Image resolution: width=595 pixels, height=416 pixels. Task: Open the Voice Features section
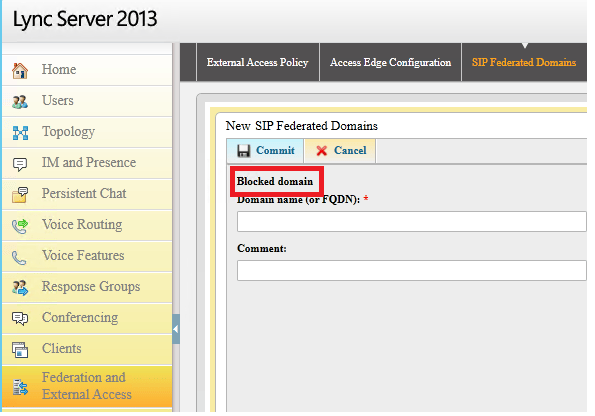point(87,257)
